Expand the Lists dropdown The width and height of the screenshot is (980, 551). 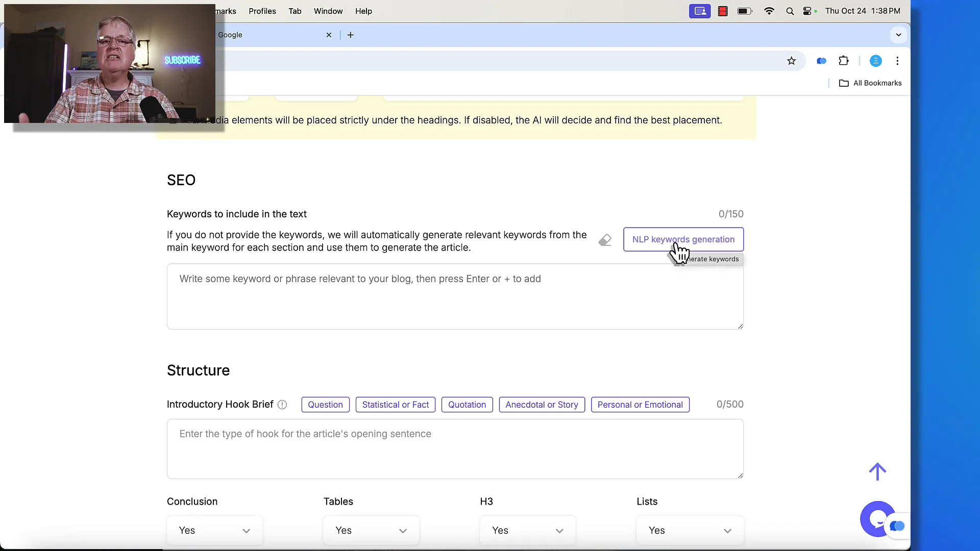690,530
